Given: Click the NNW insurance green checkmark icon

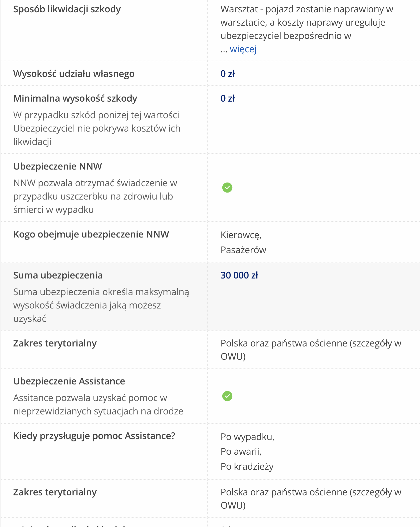Looking at the screenshot, I should (227, 188).
